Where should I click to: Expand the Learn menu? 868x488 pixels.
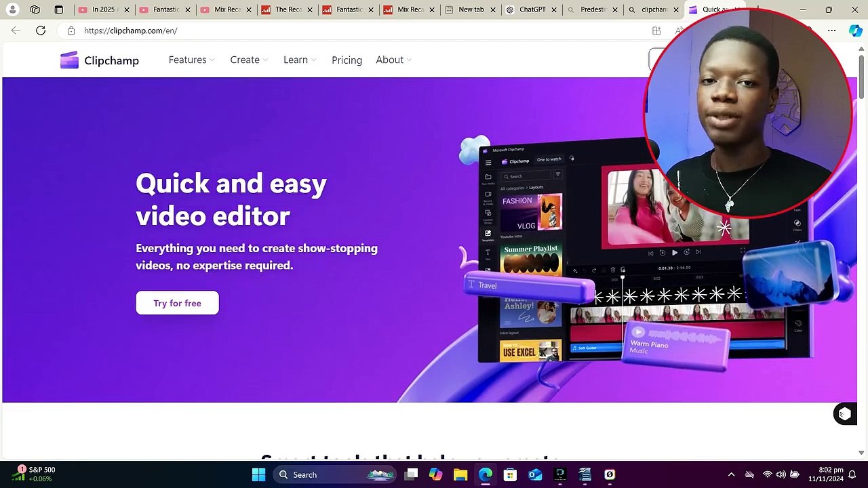(x=299, y=60)
